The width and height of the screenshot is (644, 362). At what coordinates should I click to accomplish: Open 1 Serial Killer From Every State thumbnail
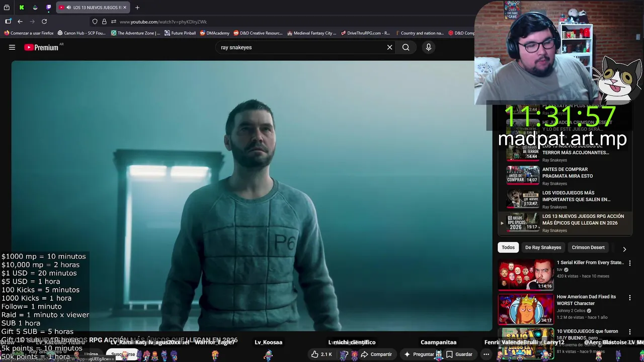pyautogui.click(x=526, y=275)
